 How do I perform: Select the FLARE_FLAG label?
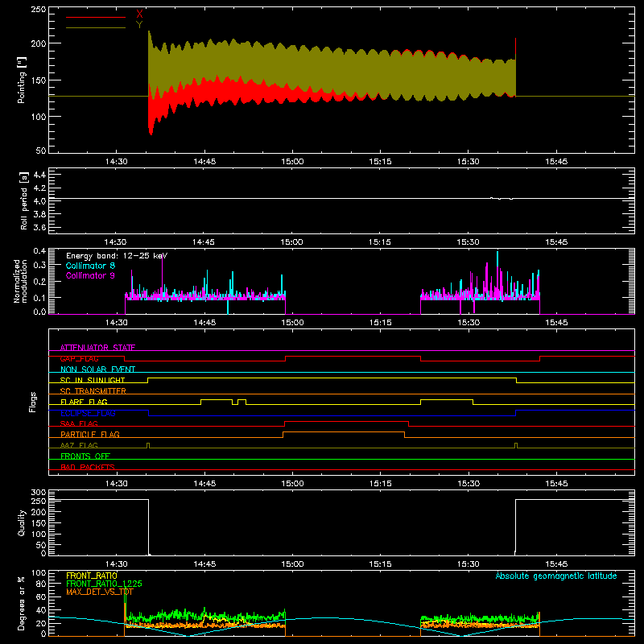(x=84, y=402)
